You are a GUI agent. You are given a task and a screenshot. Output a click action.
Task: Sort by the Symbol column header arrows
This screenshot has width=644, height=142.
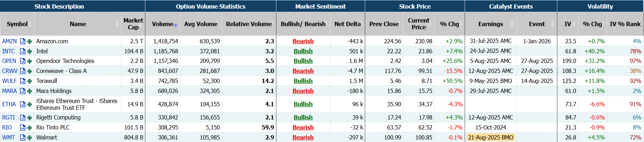(30, 24)
